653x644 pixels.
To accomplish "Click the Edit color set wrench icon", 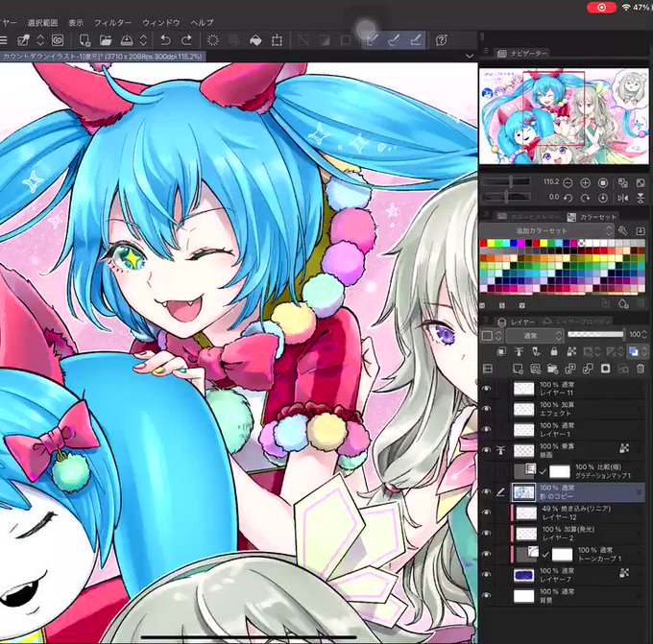I will click(623, 230).
